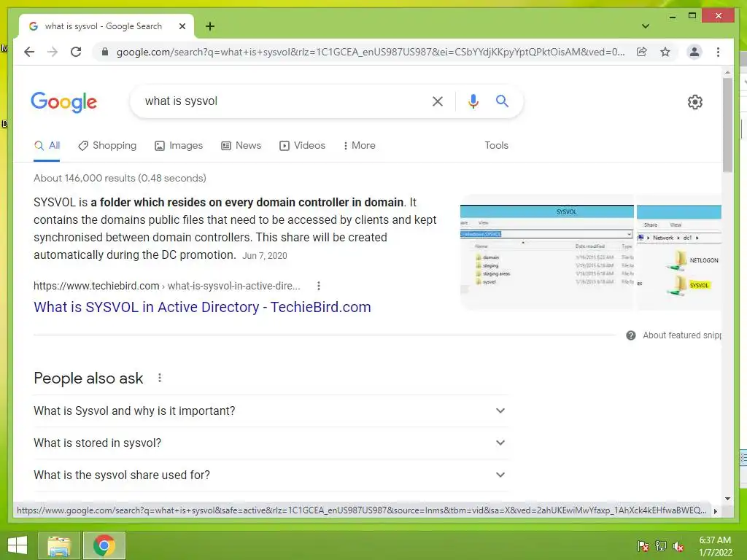Open the NETLOGON share thumbnail image
Viewport: 747px width, 560px height.
679,252
